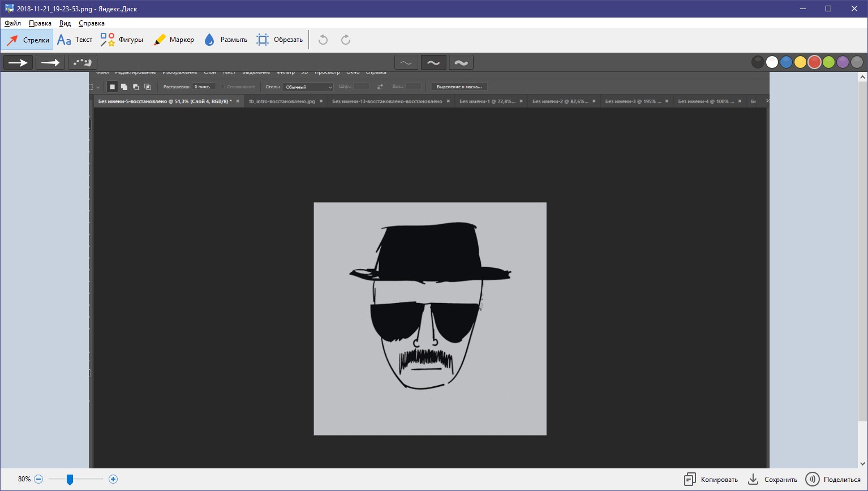Select the Стрелки arrow tool
Image resolution: width=868 pixels, height=491 pixels.
point(28,40)
